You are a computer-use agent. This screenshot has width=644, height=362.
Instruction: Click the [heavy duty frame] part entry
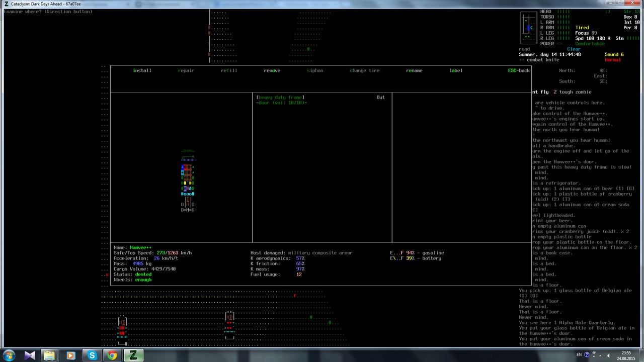(x=280, y=97)
